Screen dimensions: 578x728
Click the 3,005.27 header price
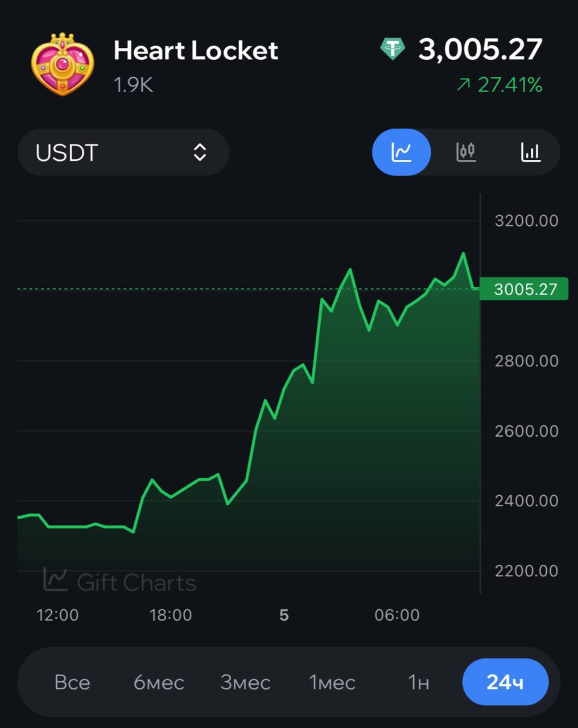point(480,50)
